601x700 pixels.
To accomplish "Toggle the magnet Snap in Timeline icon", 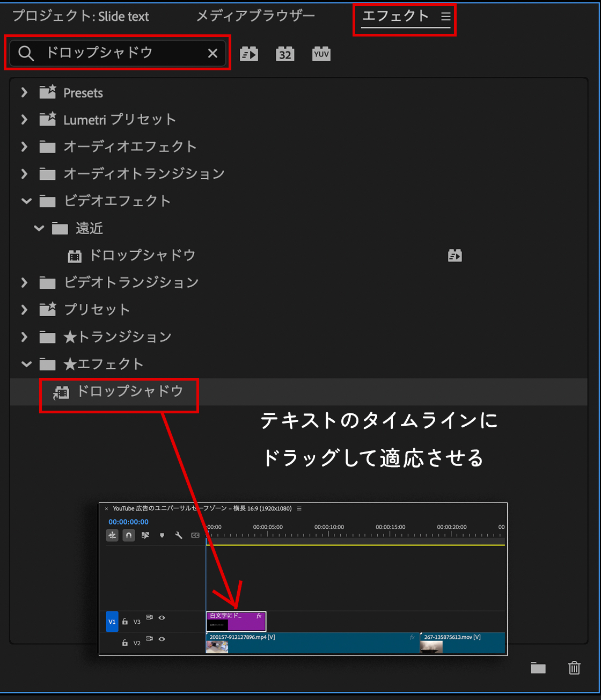I will pyautogui.click(x=129, y=535).
